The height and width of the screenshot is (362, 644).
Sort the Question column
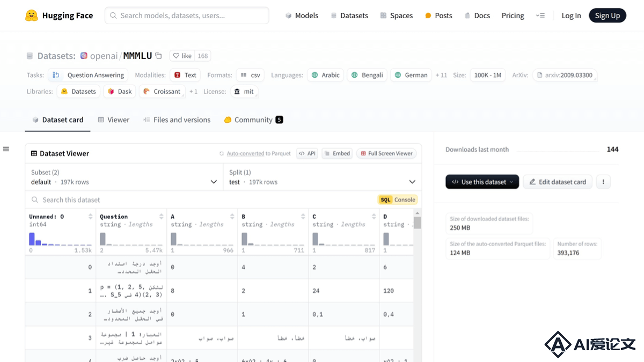pyautogui.click(x=161, y=217)
